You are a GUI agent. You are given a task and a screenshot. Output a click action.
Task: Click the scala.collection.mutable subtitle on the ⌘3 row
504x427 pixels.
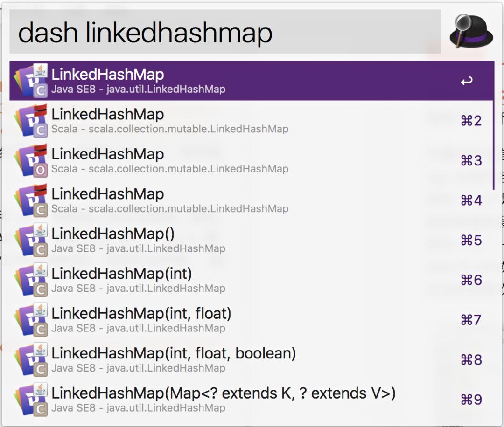pos(170,169)
